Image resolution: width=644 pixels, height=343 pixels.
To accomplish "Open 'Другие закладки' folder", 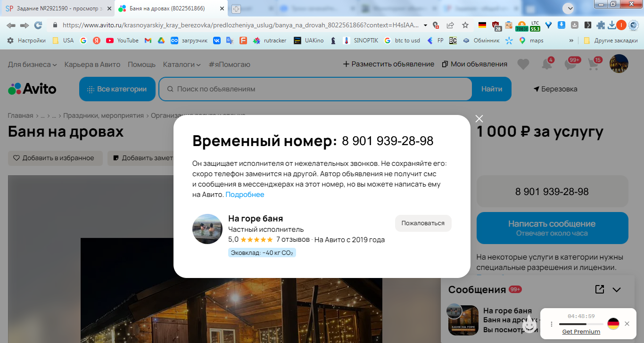I will tap(611, 41).
